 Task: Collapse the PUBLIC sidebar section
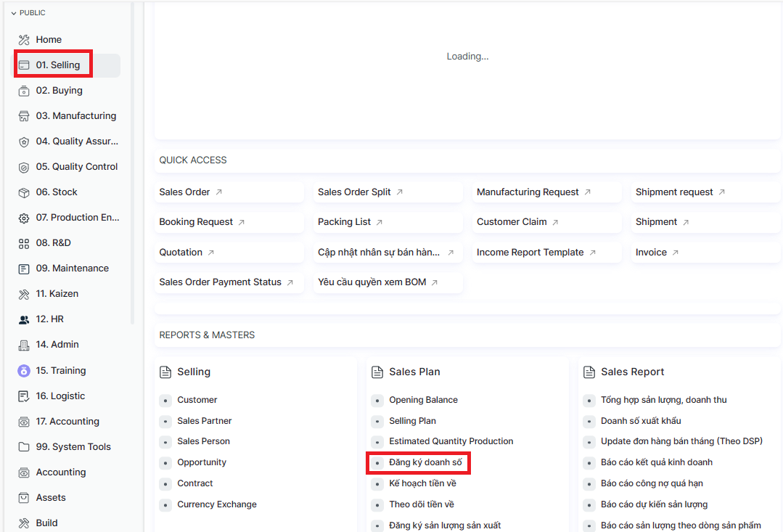[14, 13]
